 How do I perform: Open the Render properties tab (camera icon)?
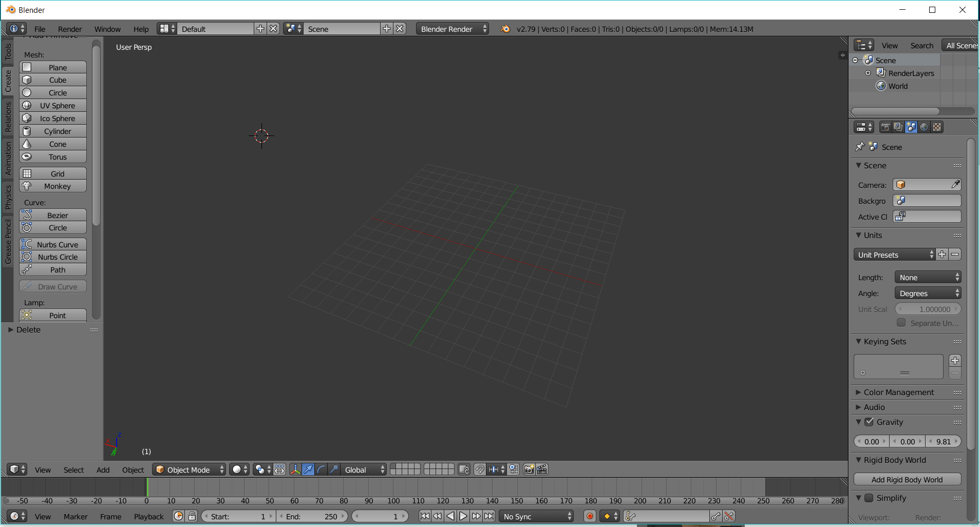pos(885,127)
